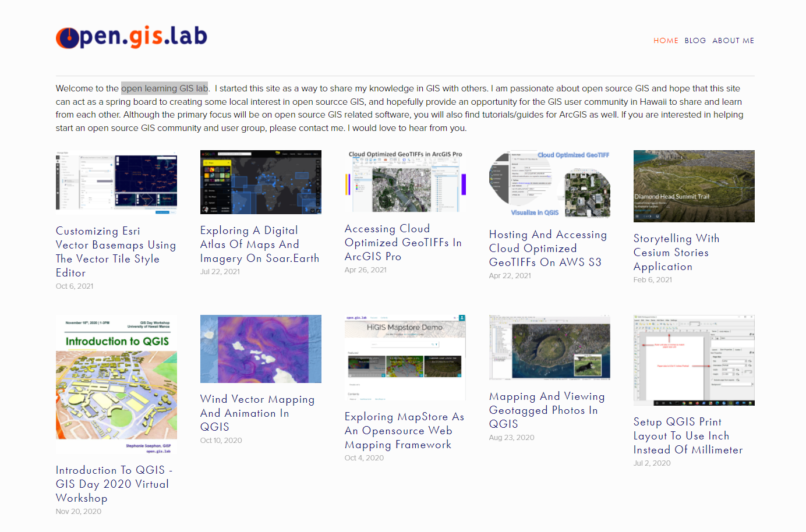Open the ABOUT ME page

(733, 41)
